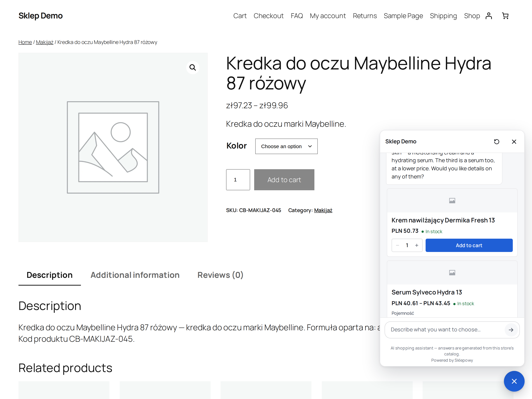
Task: Click the product title Kredka do oczu Maybelline
Action: click(x=359, y=73)
